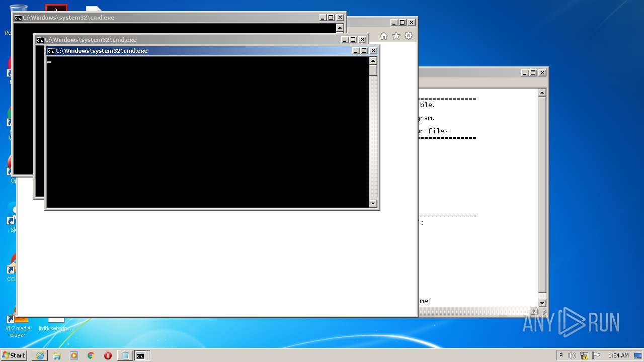Click front cmd window scrollbar thumb
644x362 pixels.
pos(373,70)
